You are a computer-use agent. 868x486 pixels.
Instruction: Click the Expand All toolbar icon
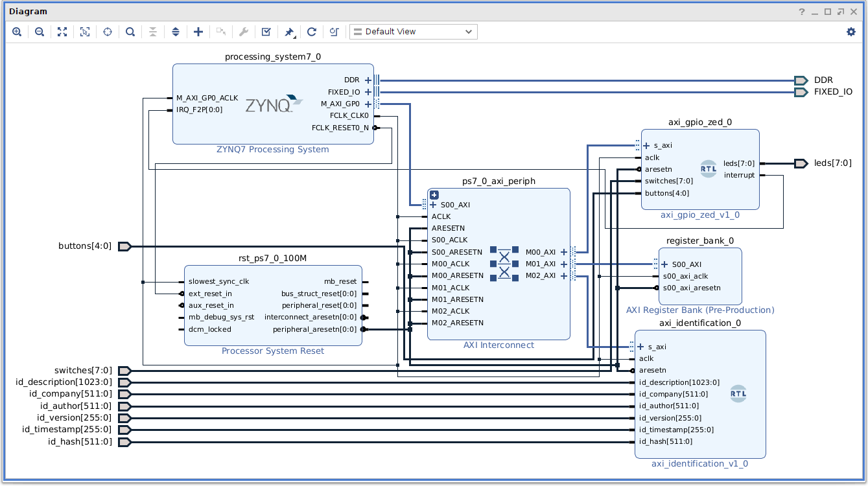[176, 32]
